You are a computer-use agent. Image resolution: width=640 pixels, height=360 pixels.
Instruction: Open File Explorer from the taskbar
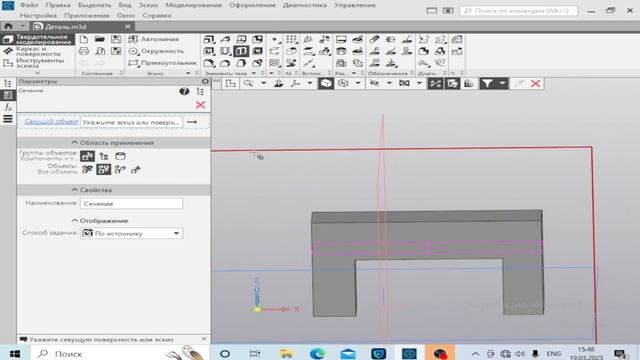[x=286, y=353]
